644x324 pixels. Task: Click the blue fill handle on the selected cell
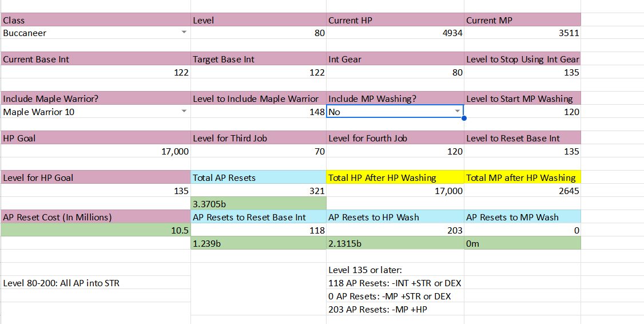[463, 118]
